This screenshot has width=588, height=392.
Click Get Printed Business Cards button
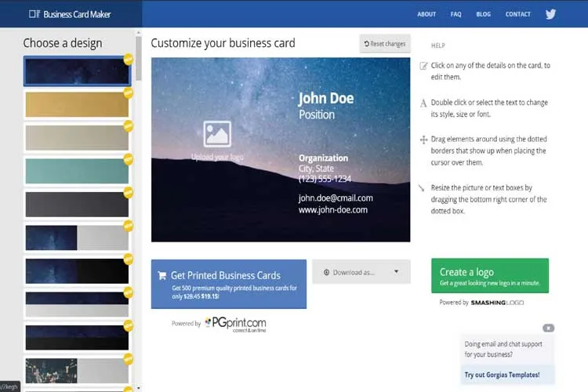coord(229,284)
